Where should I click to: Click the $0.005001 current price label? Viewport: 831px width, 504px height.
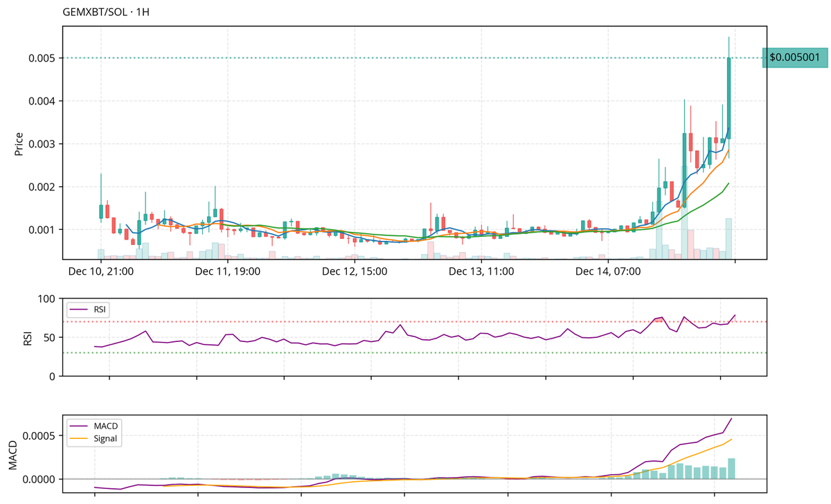point(795,58)
